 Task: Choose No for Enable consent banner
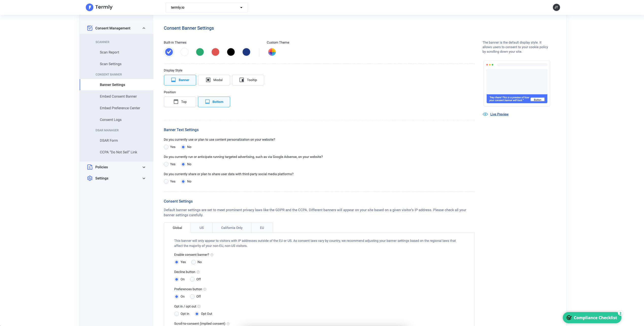pyautogui.click(x=194, y=262)
